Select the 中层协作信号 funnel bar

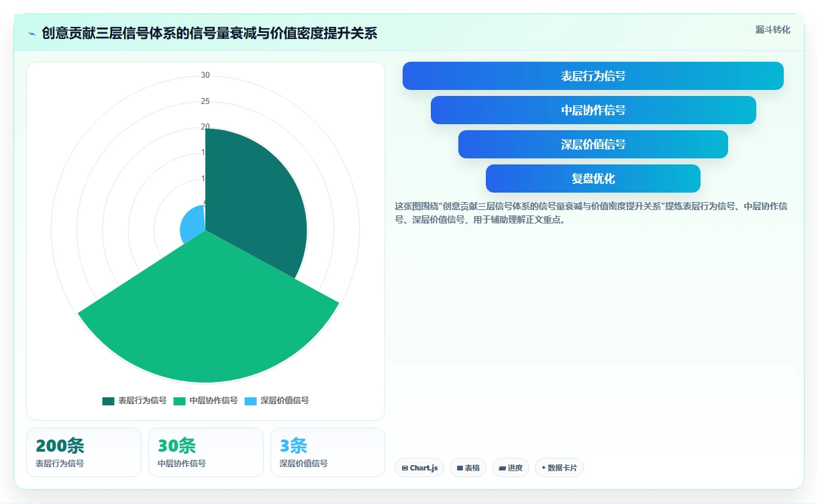click(x=593, y=110)
